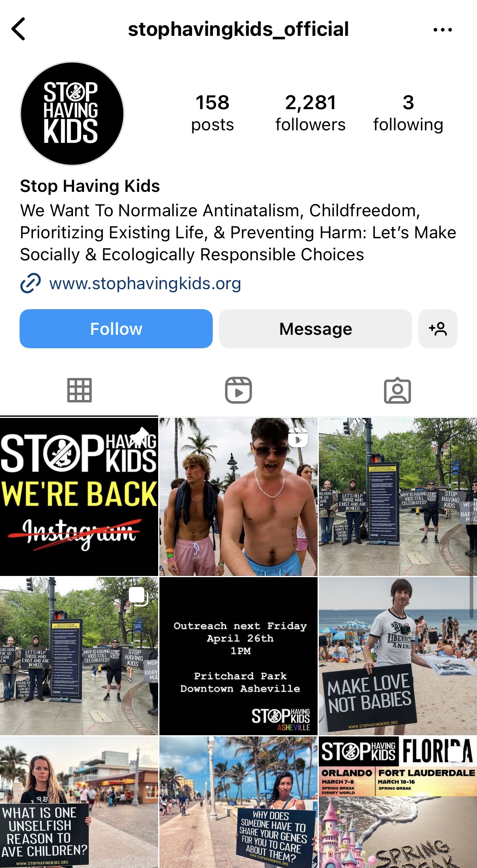Open the Outreach next Friday post
Image resolution: width=477 pixels, height=868 pixels.
238,656
